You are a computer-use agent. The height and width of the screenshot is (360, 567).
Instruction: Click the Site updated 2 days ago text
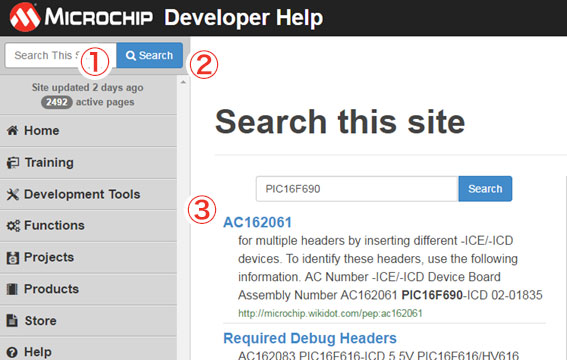(x=88, y=87)
